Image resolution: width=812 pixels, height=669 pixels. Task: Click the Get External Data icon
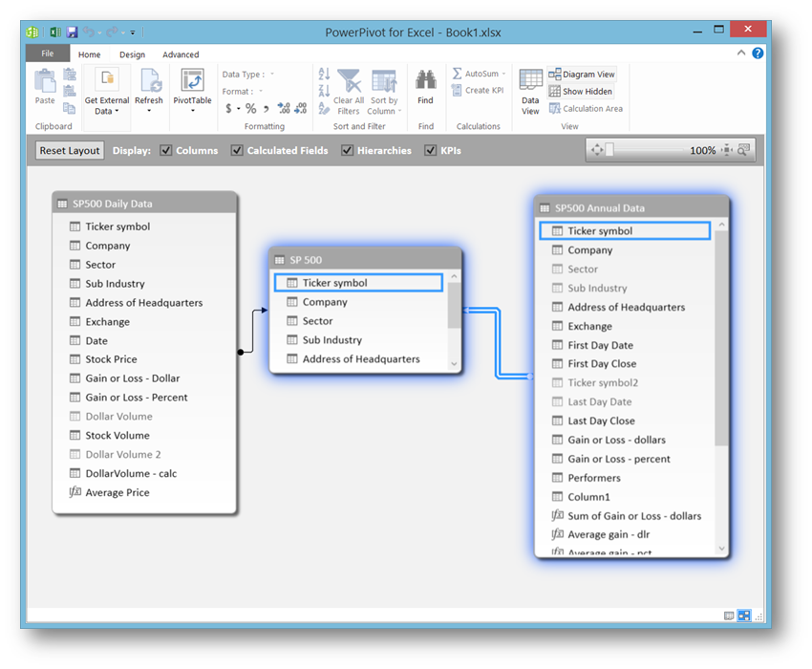coord(107,80)
